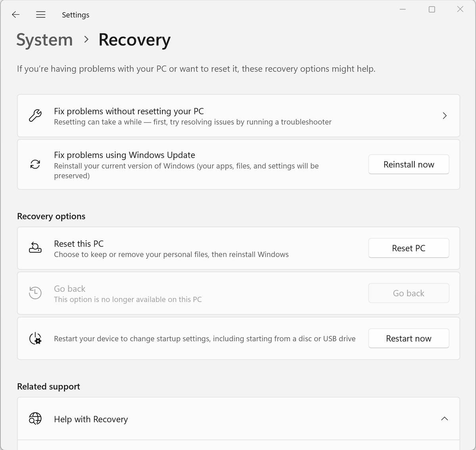Click the Recovery options section label

(x=51, y=216)
